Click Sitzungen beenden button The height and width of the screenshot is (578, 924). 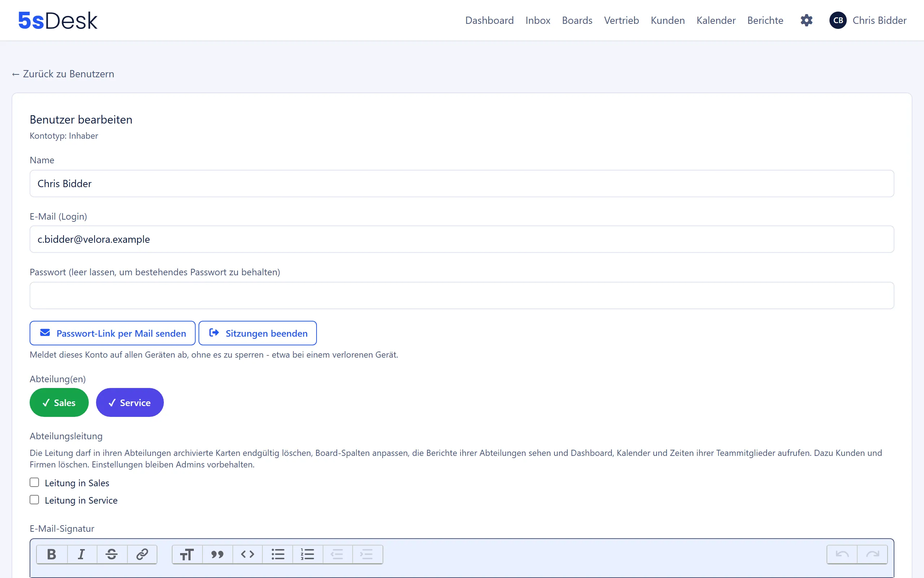pos(258,333)
